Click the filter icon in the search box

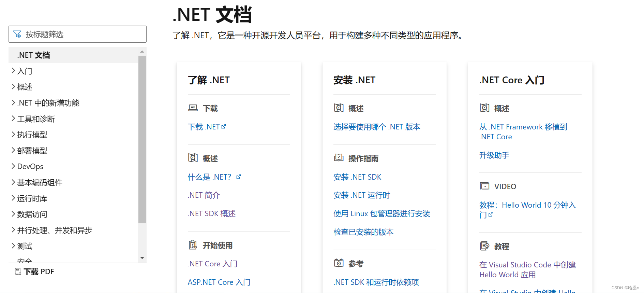coord(17,34)
